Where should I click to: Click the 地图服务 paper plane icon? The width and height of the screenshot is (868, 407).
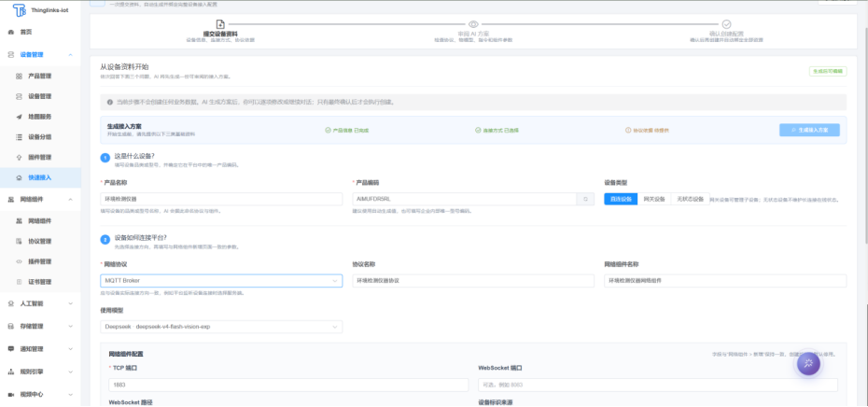coord(19,117)
